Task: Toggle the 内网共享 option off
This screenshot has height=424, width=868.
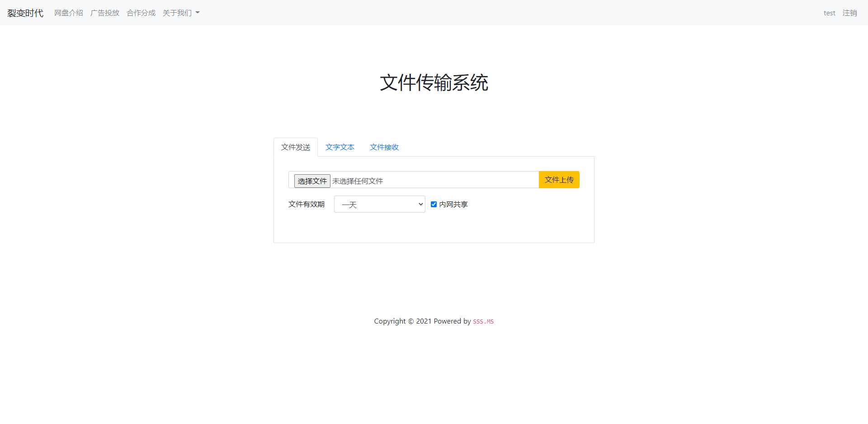Action: pos(434,204)
